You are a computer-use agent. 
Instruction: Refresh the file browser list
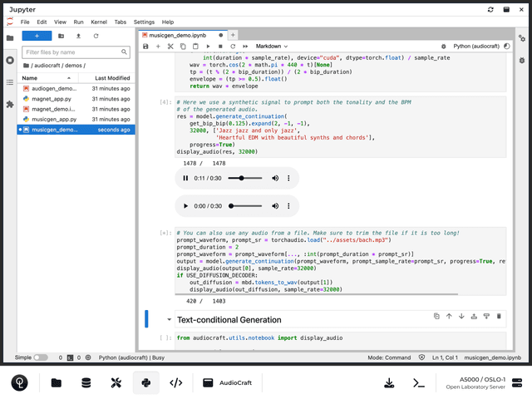tap(96, 36)
